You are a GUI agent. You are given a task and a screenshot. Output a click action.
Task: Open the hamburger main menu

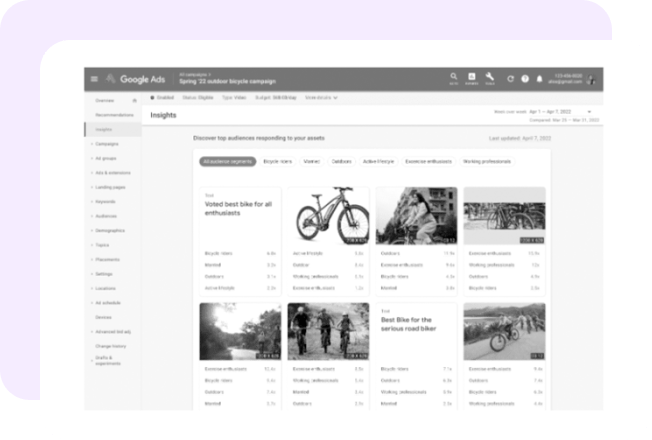pos(95,79)
